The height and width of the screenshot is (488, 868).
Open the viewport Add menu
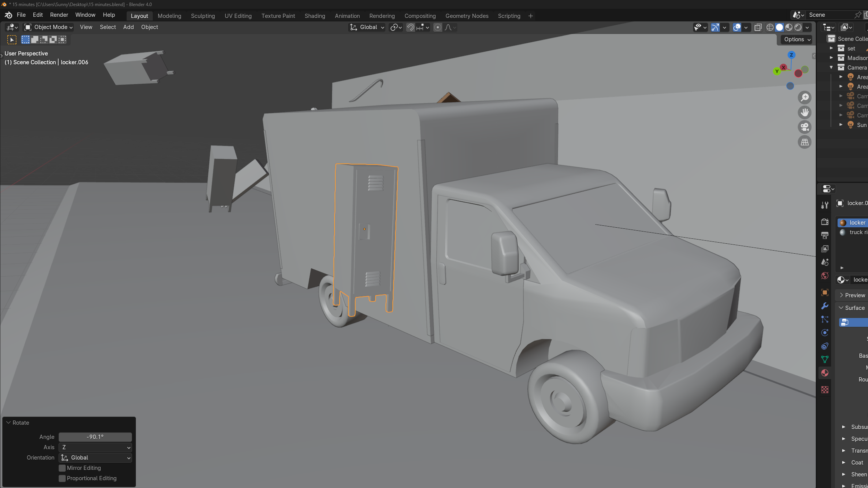pyautogui.click(x=128, y=27)
